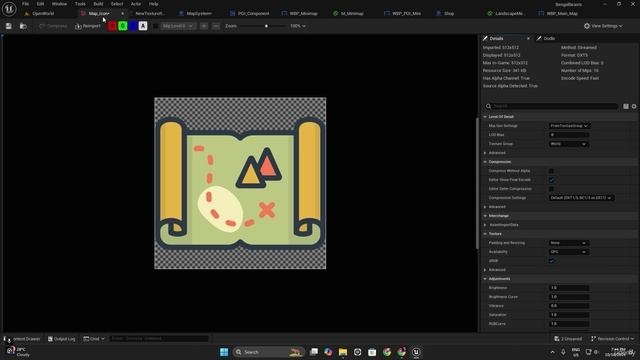Click the Windows Start button

(224, 352)
